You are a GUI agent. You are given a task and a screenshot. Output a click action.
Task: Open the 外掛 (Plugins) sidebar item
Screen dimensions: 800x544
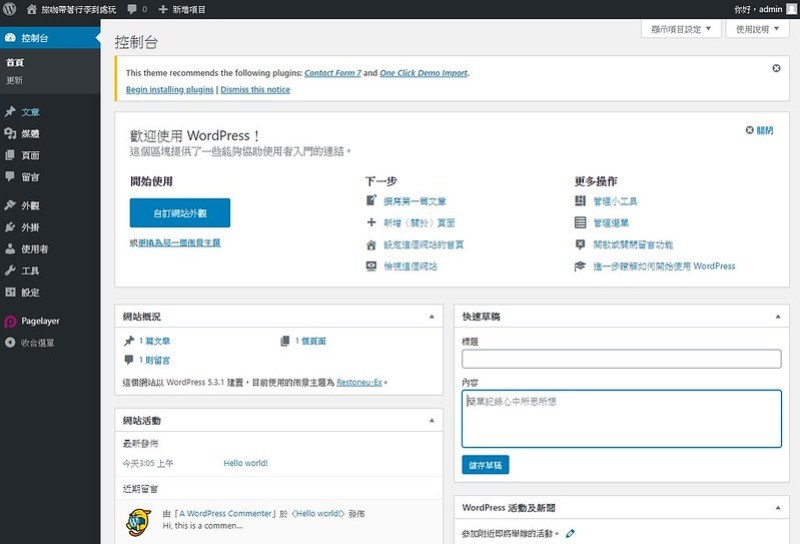[30, 227]
